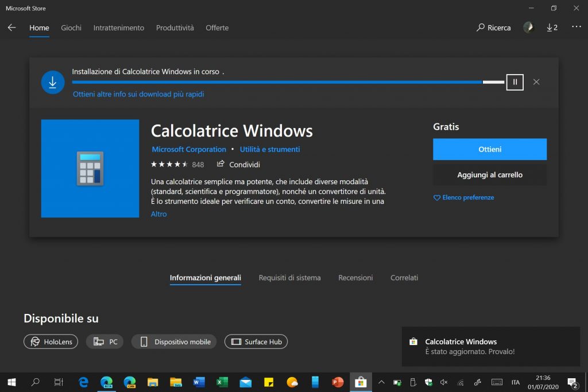Switch to the Giochi tab
The height and width of the screenshot is (392, 588).
pyautogui.click(x=71, y=28)
